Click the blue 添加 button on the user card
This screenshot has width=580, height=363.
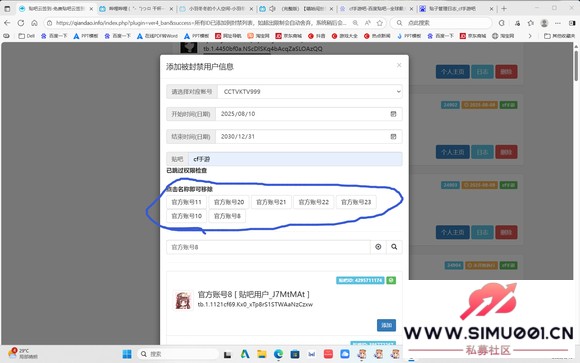click(x=386, y=325)
